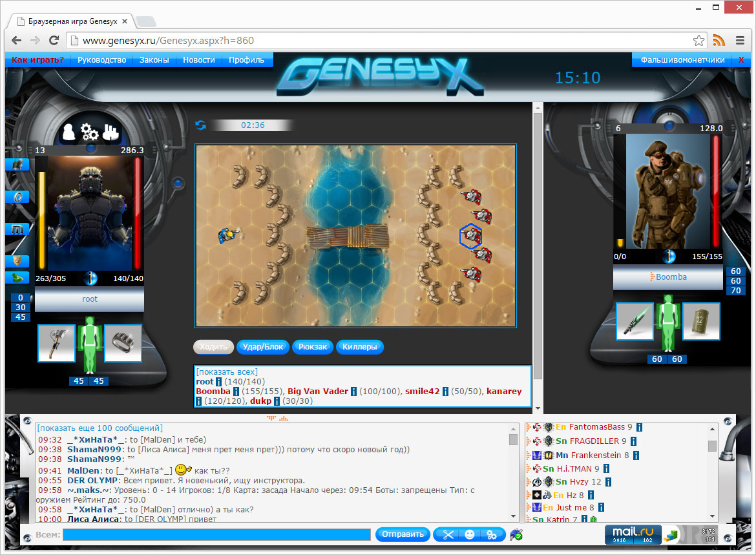Open the character profile silhouette icon

tap(69, 132)
